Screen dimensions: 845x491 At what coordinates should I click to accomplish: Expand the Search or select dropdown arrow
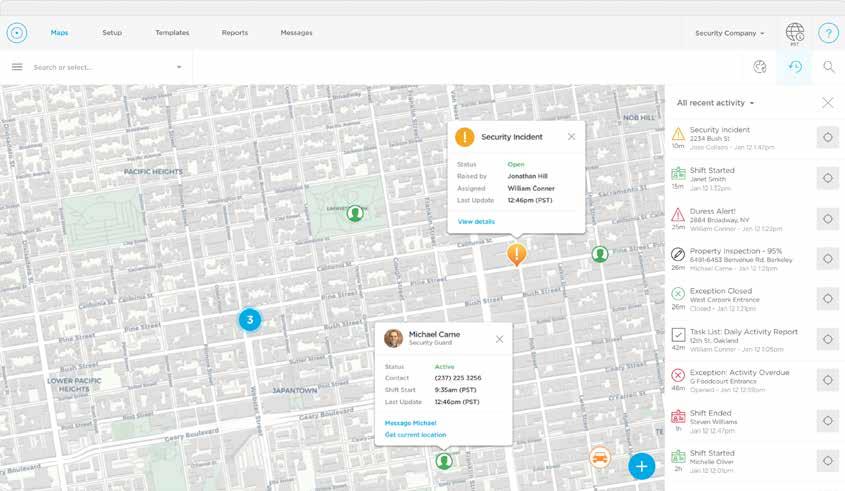(x=179, y=67)
